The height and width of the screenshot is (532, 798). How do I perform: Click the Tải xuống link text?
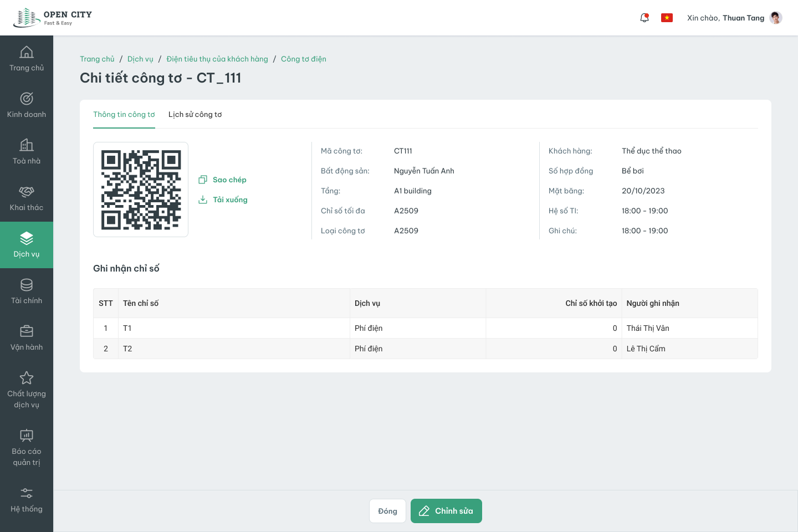point(230,199)
